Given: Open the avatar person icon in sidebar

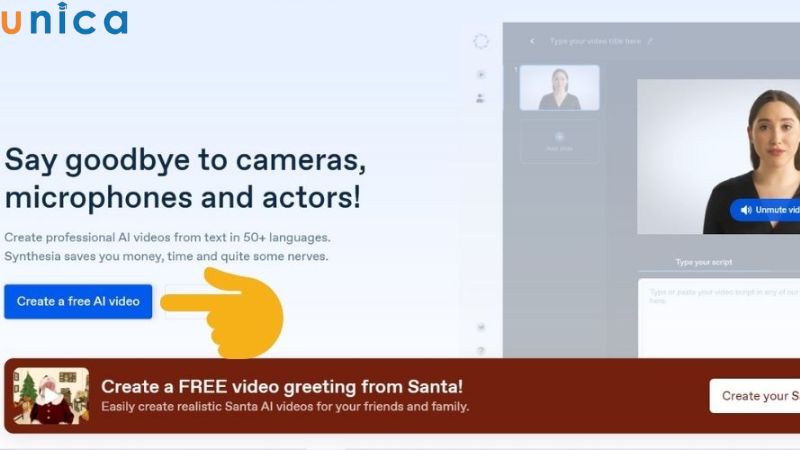Looking at the screenshot, I should [481, 98].
